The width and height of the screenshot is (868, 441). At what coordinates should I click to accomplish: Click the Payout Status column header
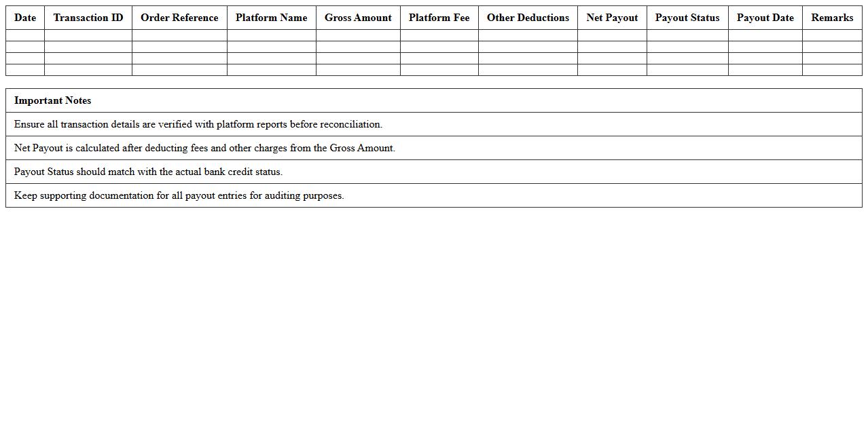pos(687,18)
